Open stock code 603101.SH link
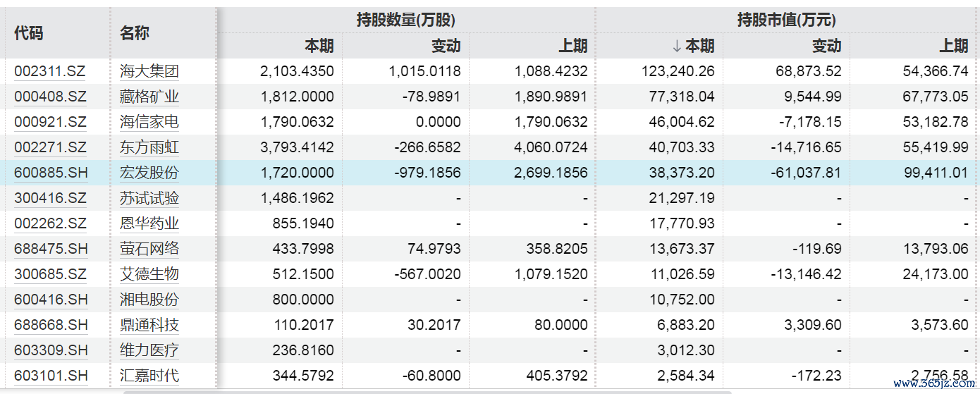 pos(51,376)
